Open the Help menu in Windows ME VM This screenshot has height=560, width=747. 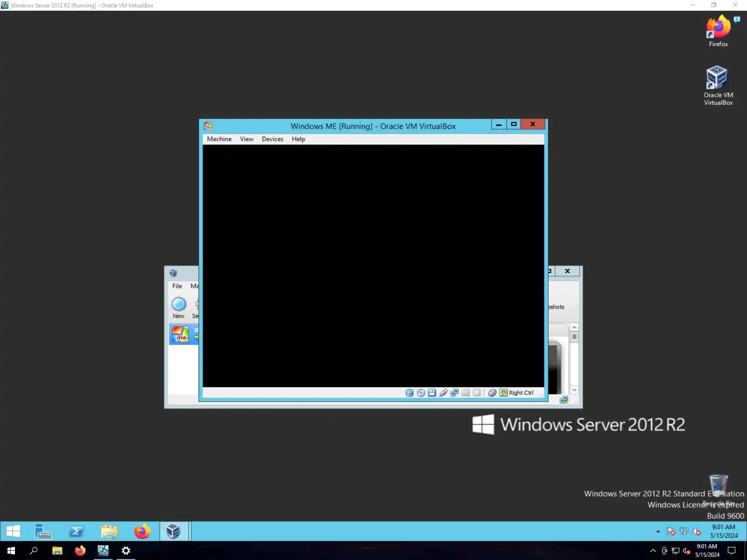pos(298,139)
